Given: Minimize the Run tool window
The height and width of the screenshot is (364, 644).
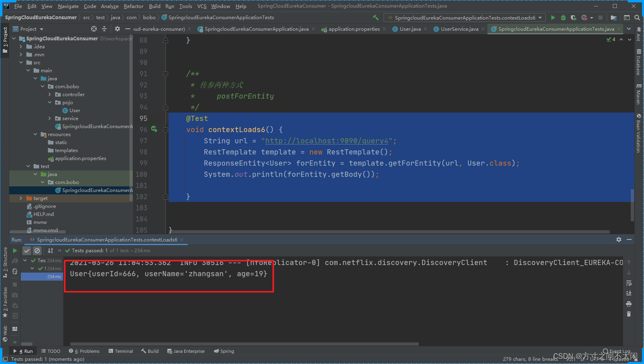Looking at the screenshot, I should [629, 239].
